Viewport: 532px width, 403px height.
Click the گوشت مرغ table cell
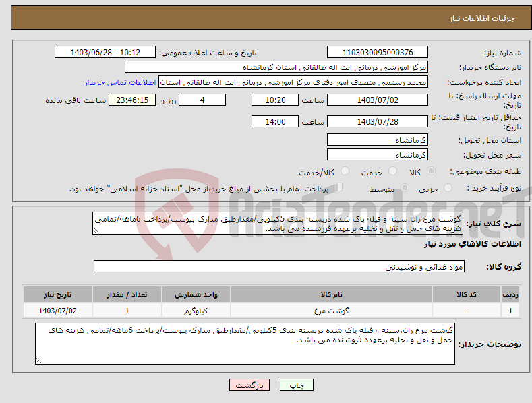click(x=331, y=311)
